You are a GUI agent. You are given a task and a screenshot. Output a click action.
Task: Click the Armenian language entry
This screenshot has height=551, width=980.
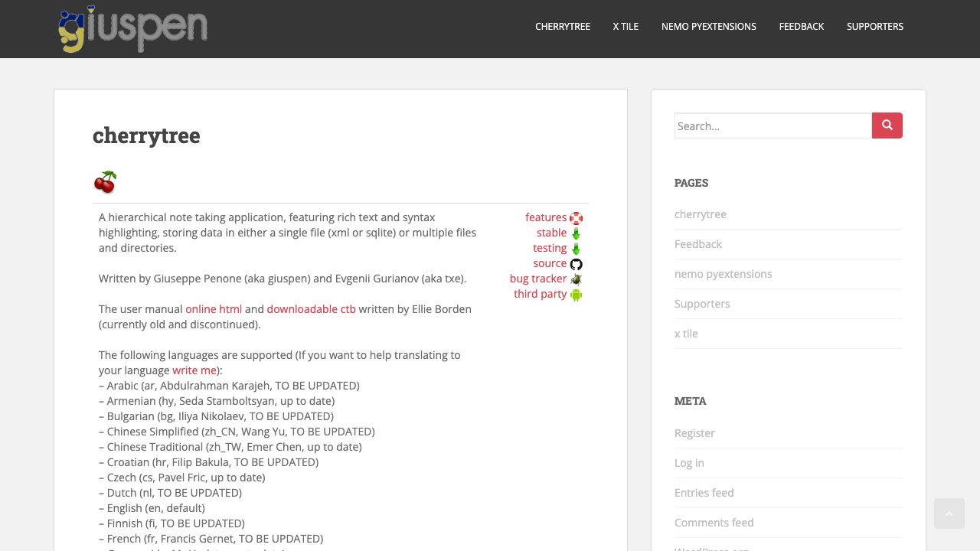coord(217,401)
